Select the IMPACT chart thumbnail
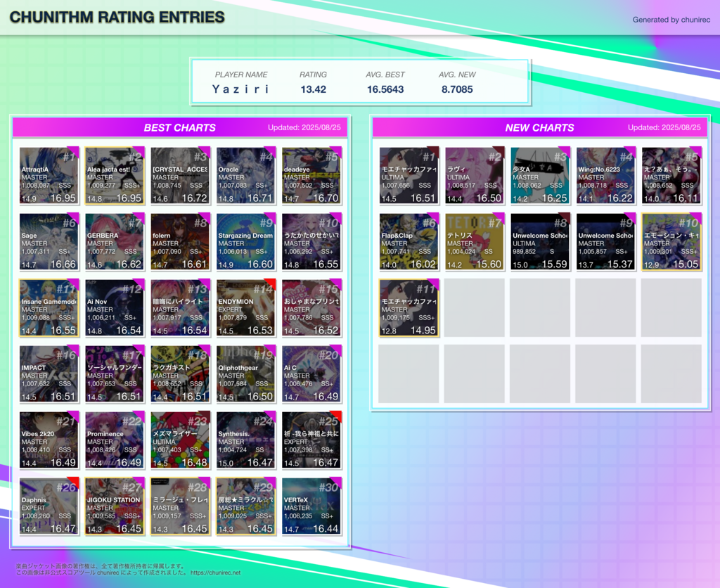 click(49, 374)
